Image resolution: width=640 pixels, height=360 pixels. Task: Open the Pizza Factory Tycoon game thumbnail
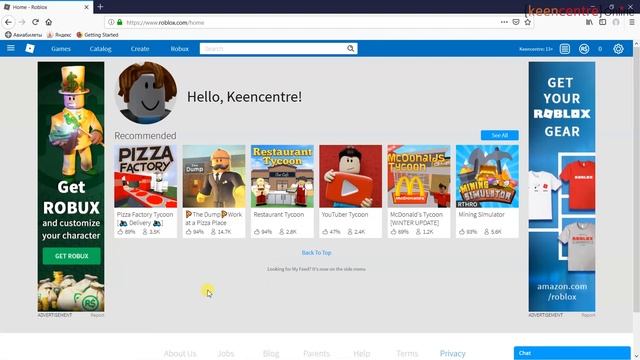146,176
